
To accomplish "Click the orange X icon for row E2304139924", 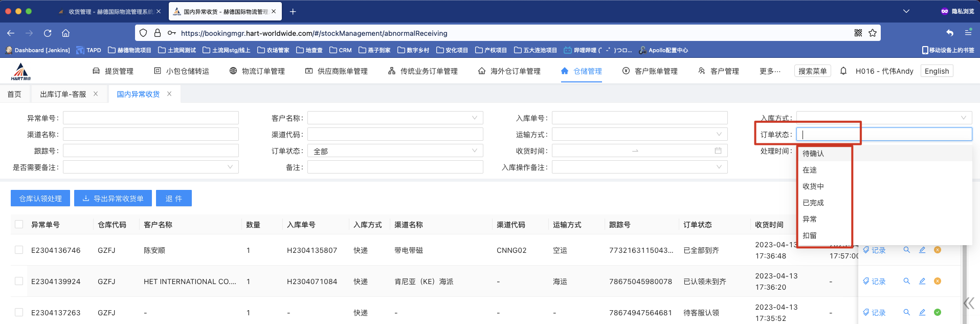I will (938, 281).
